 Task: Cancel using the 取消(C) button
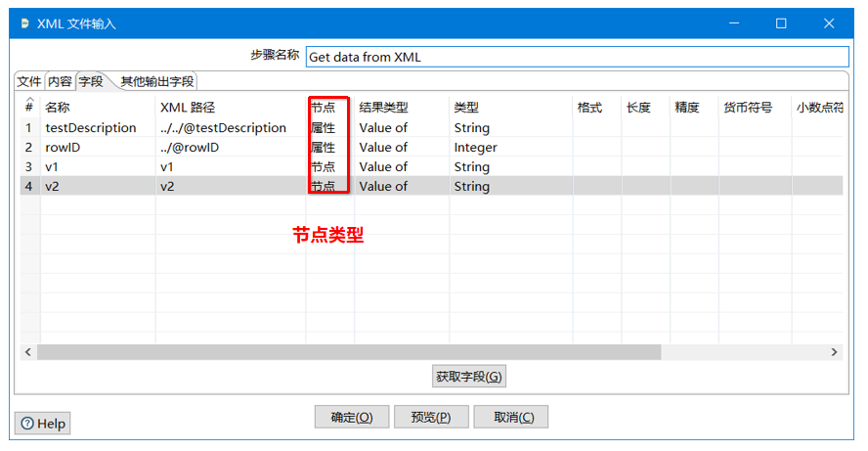click(x=510, y=417)
